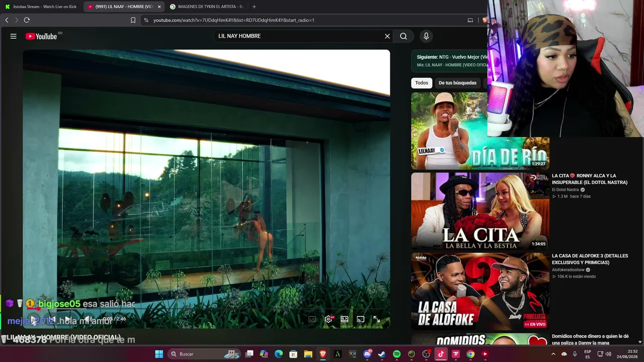Start voice search with the microphone
The height and width of the screenshot is (362, 644).
(426, 36)
